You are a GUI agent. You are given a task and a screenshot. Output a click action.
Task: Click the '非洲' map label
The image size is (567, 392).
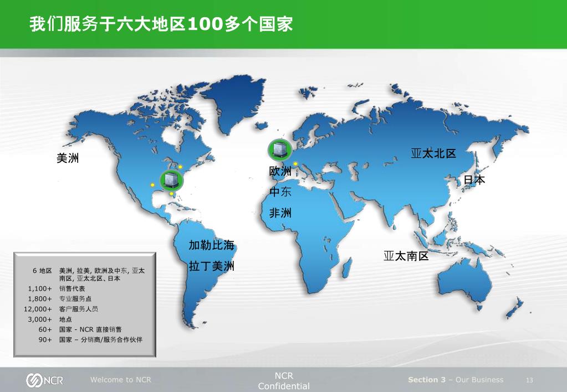point(280,213)
